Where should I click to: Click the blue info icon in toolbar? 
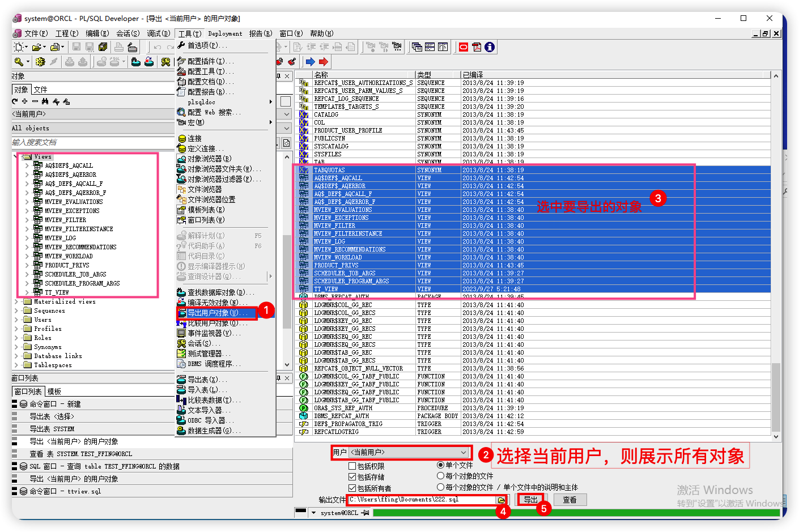(x=490, y=47)
